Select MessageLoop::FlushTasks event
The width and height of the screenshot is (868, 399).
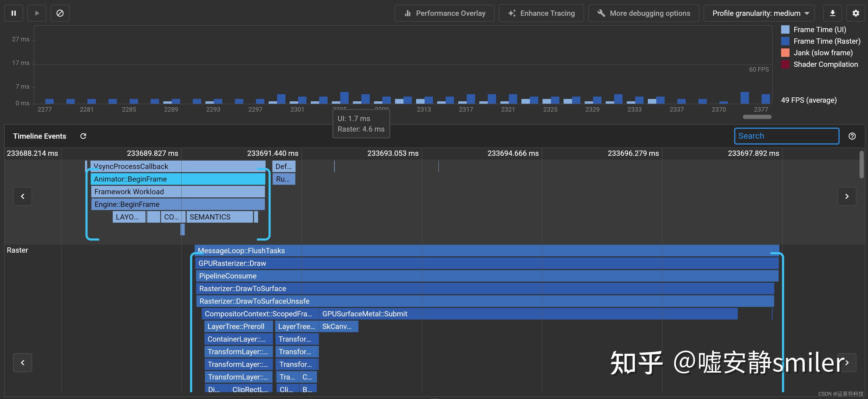pyautogui.click(x=487, y=251)
